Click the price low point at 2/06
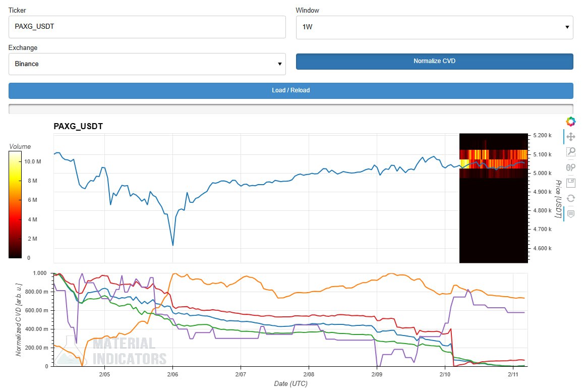The height and width of the screenshot is (392, 586). [x=173, y=245]
